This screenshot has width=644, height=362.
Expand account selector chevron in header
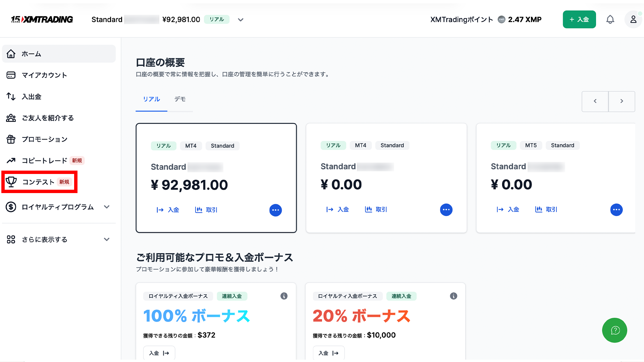(240, 20)
